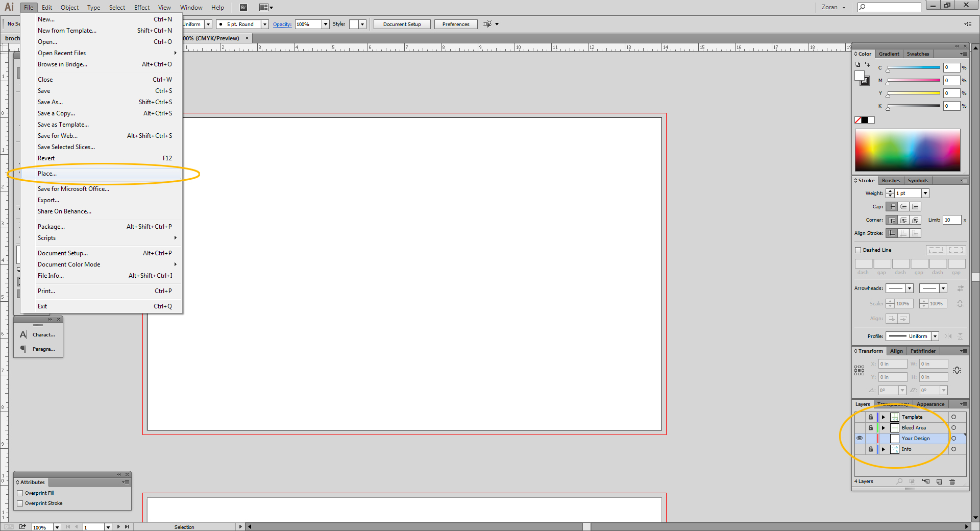Pick a color from the spectrum bar
980x531 pixels.
click(x=908, y=150)
